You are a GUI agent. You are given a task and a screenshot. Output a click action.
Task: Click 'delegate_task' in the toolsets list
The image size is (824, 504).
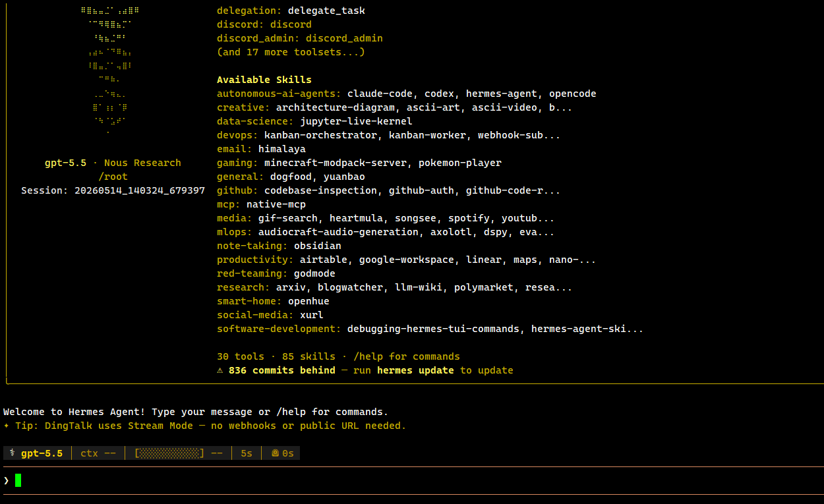tap(326, 11)
